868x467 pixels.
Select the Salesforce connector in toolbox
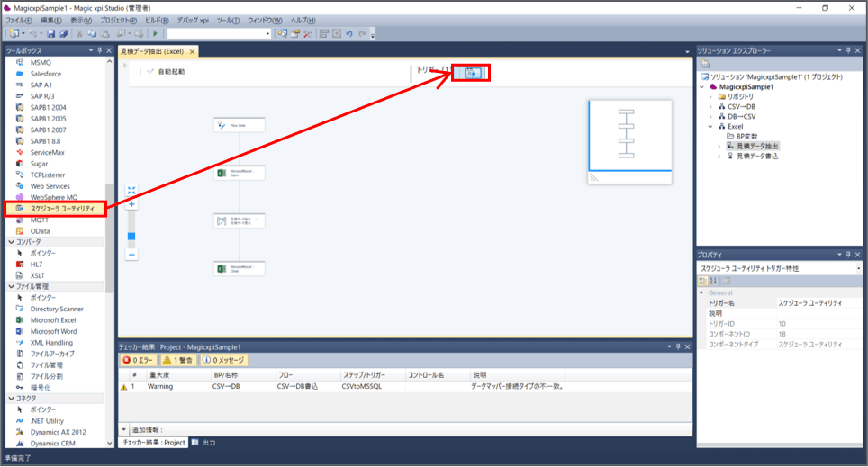point(46,74)
